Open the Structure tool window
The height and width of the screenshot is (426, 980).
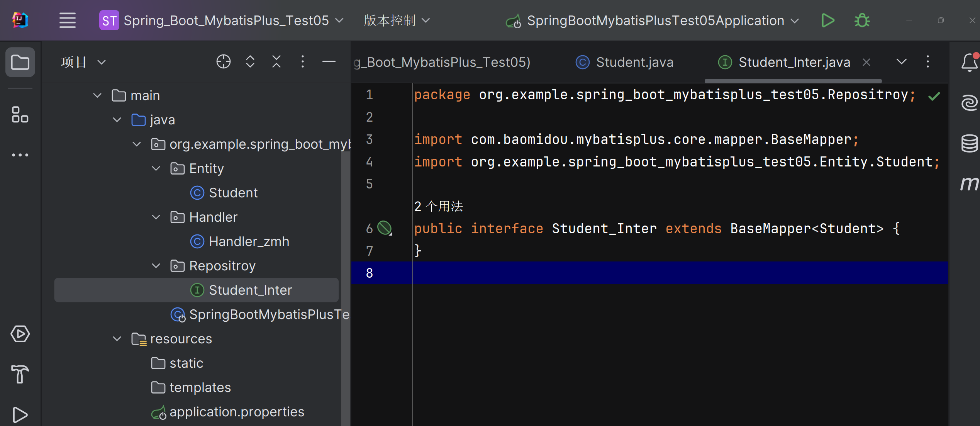(20, 115)
